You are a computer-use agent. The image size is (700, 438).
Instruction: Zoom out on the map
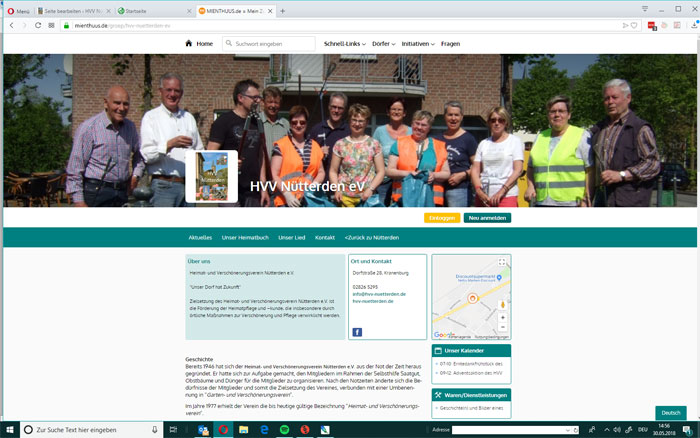pyautogui.click(x=503, y=327)
